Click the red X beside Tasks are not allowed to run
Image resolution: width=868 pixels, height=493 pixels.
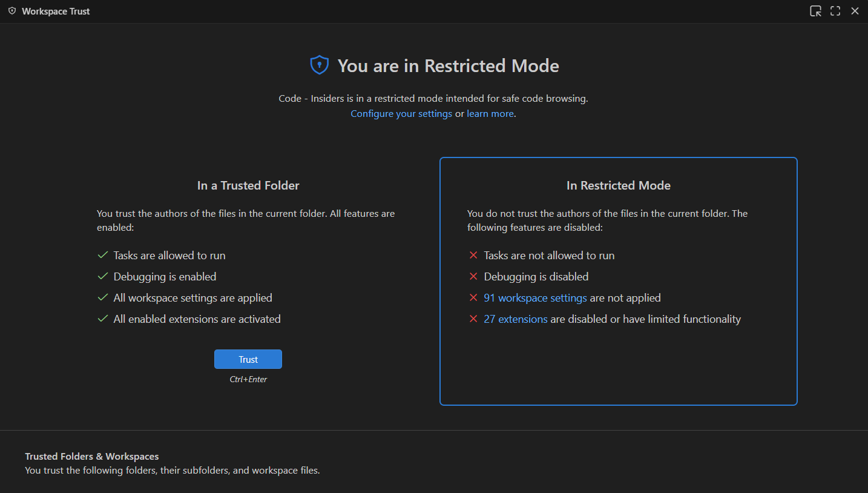(x=473, y=255)
